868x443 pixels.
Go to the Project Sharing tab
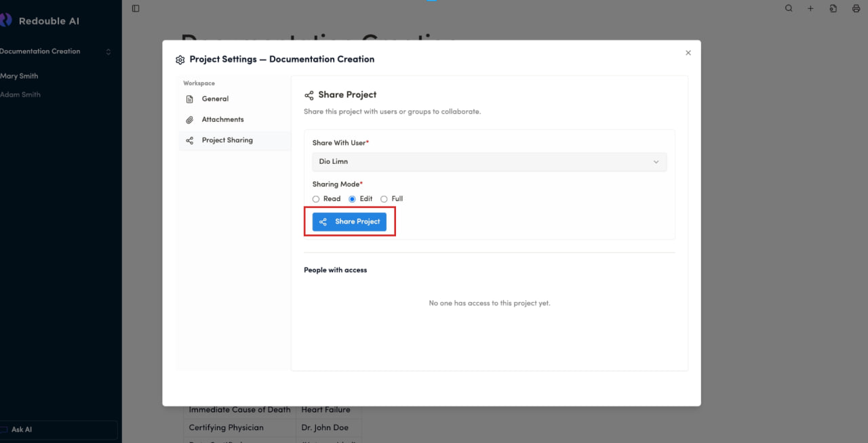coord(226,140)
